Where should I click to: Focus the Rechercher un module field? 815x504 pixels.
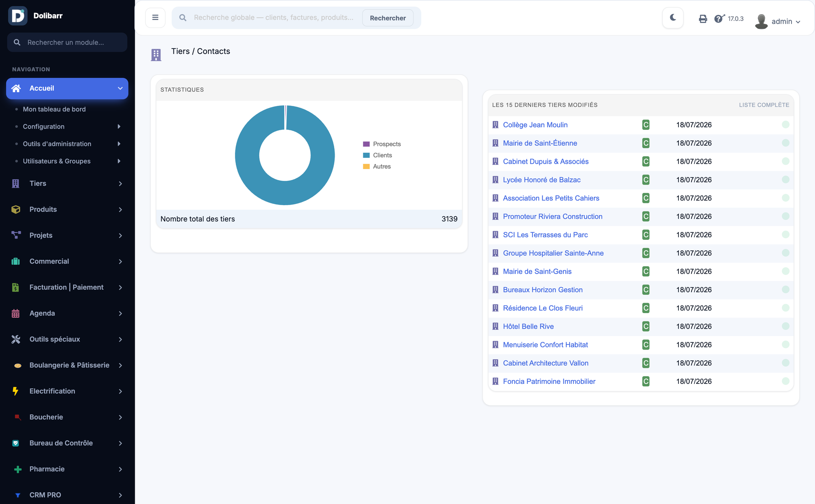(x=67, y=42)
